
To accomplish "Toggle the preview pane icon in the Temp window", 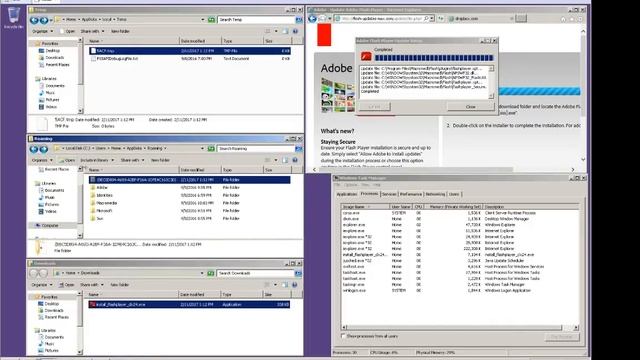I will [x=285, y=31].
